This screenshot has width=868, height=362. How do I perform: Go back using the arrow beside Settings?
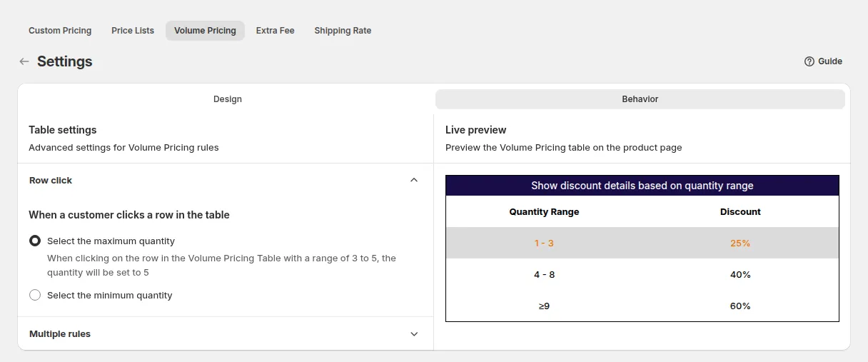click(x=24, y=61)
